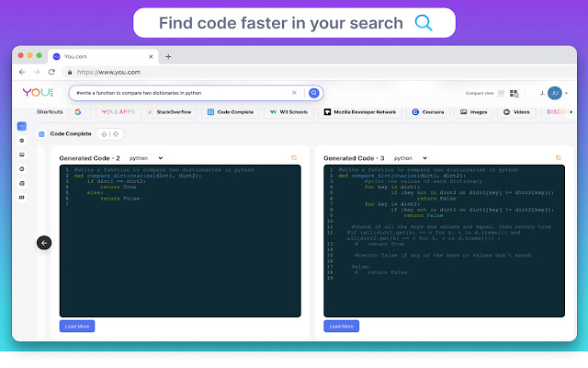Image resolution: width=588 pixels, height=368 pixels.
Task: Go back with the browser back arrow
Action: point(22,72)
